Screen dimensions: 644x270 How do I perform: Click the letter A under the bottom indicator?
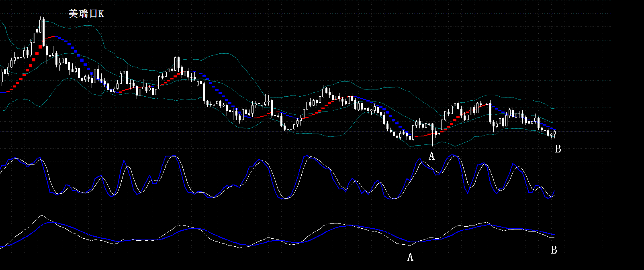[410, 257]
